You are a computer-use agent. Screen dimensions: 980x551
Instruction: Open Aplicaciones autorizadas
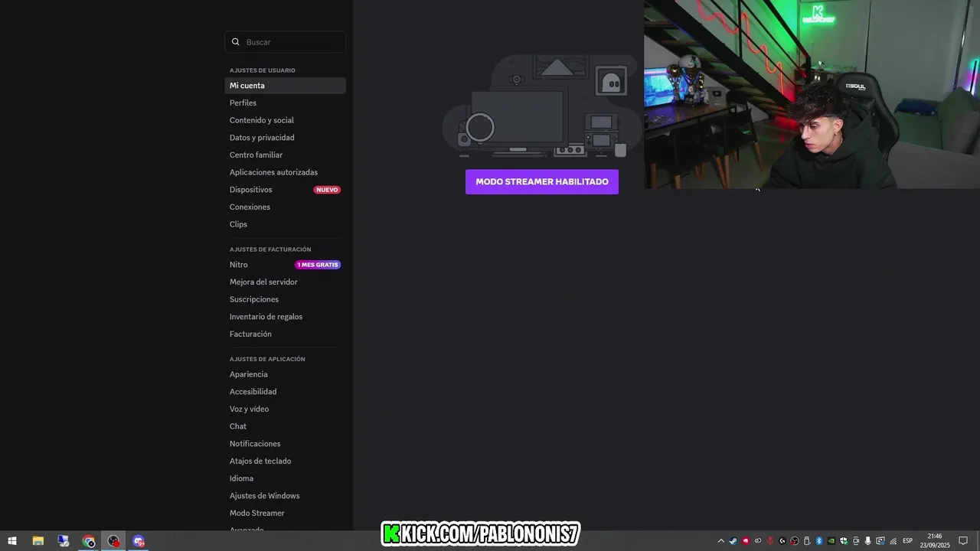285,172
